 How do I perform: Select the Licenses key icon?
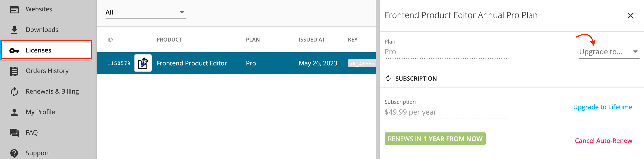(14, 51)
